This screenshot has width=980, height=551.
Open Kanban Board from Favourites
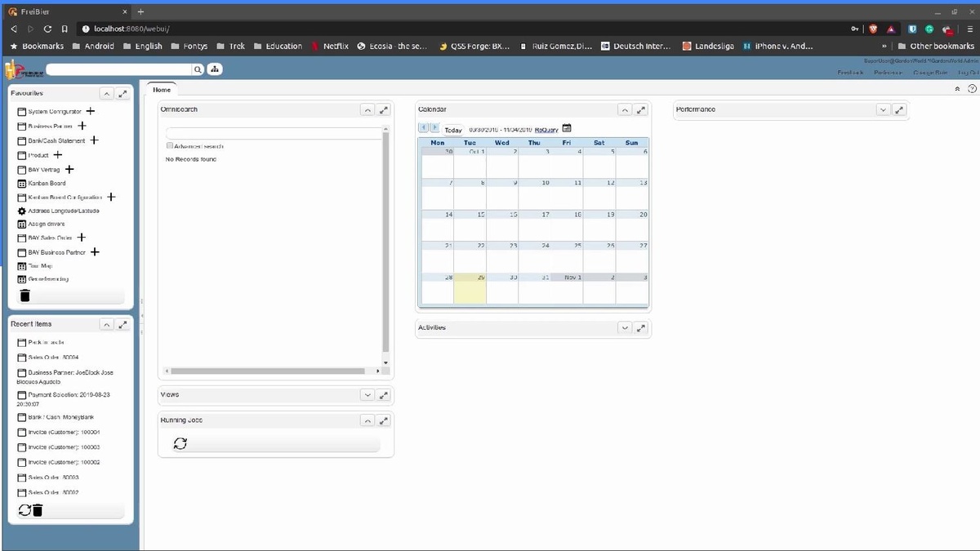coord(47,183)
